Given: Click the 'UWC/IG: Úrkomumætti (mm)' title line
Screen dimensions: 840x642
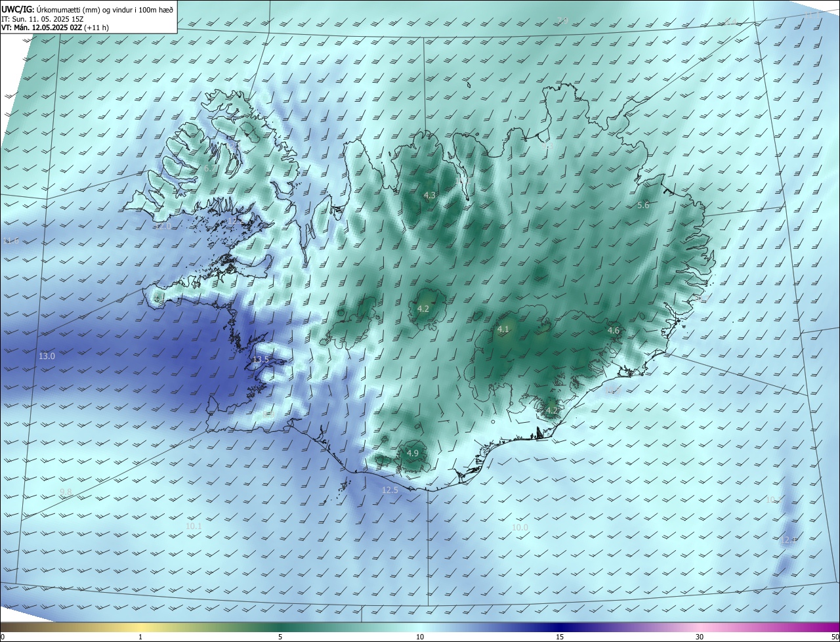Looking at the screenshot, I should 88,9.
